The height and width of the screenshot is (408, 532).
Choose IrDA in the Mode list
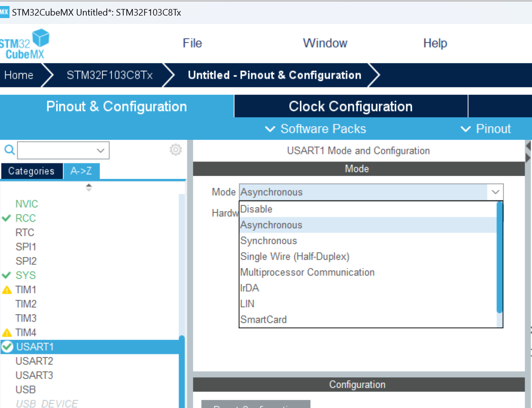(x=368, y=288)
